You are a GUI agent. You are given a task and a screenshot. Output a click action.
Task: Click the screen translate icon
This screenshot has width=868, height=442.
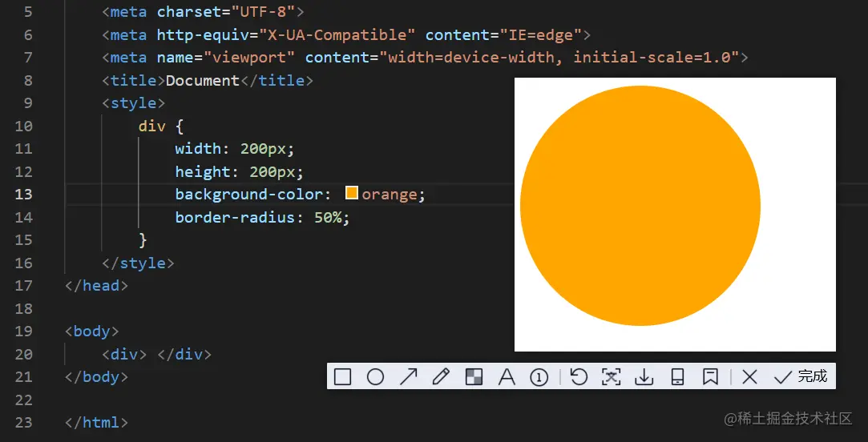coord(612,376)
